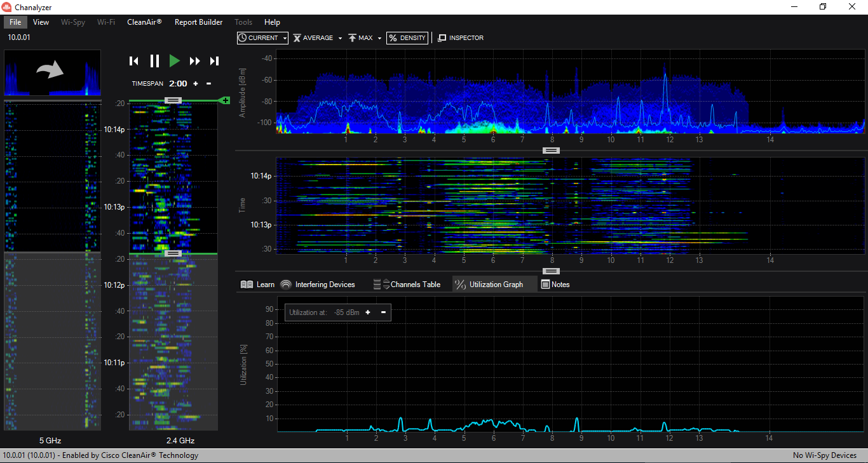Increase the timespan with plus button
Viewport: 868px width, 463px height.
(196, 84)
